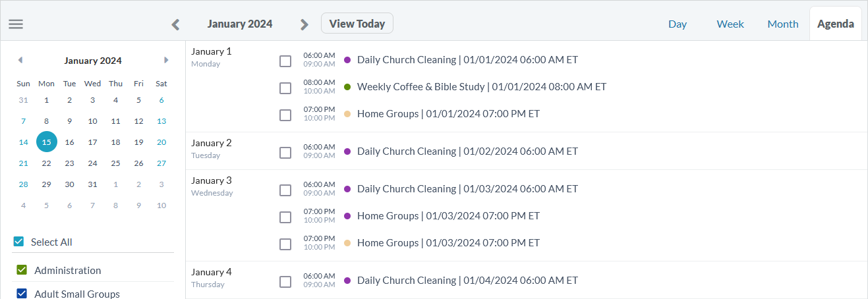Screen dimensions: 868x299
Task: Check box for January 2 Daily Church Cleaning
Action: [285, 153]
